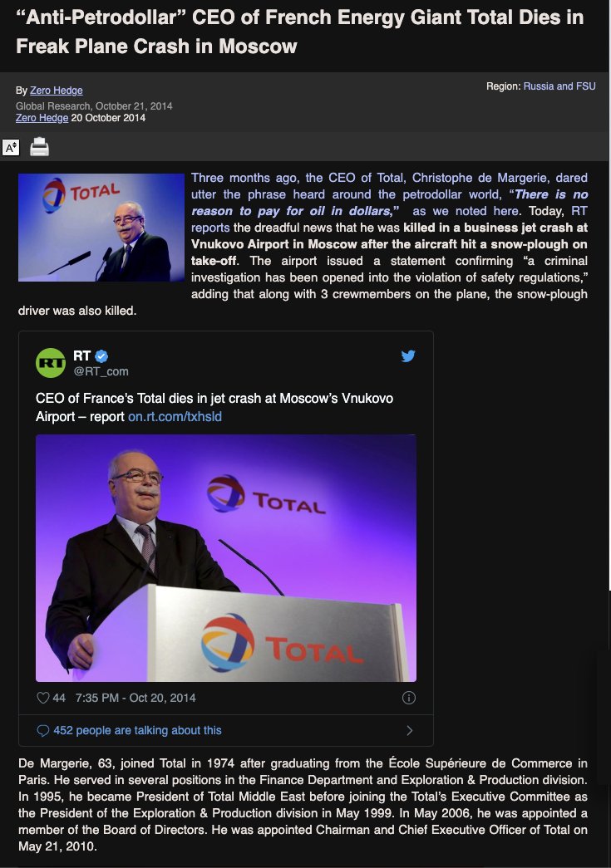Image resolution: width=611 pixels, height=868 pixels.
Task: Click the Twitter bird logo in tweet
Action: click(408, 356)
